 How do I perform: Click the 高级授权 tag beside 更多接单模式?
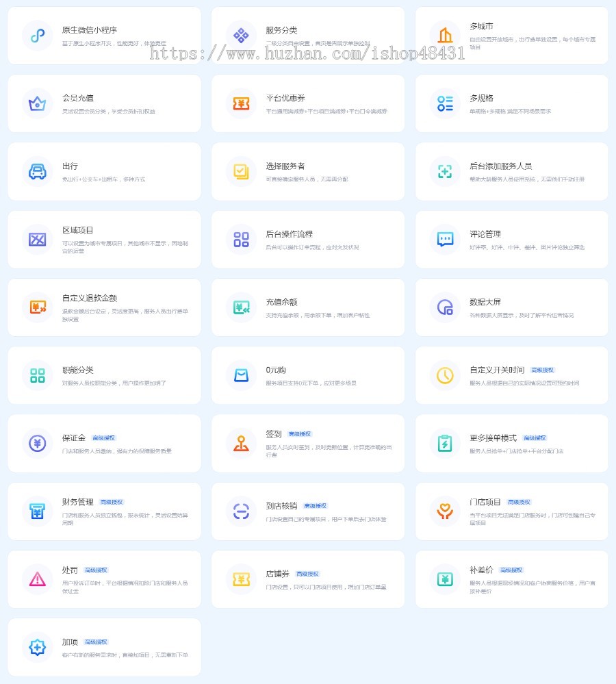(535, 438)
